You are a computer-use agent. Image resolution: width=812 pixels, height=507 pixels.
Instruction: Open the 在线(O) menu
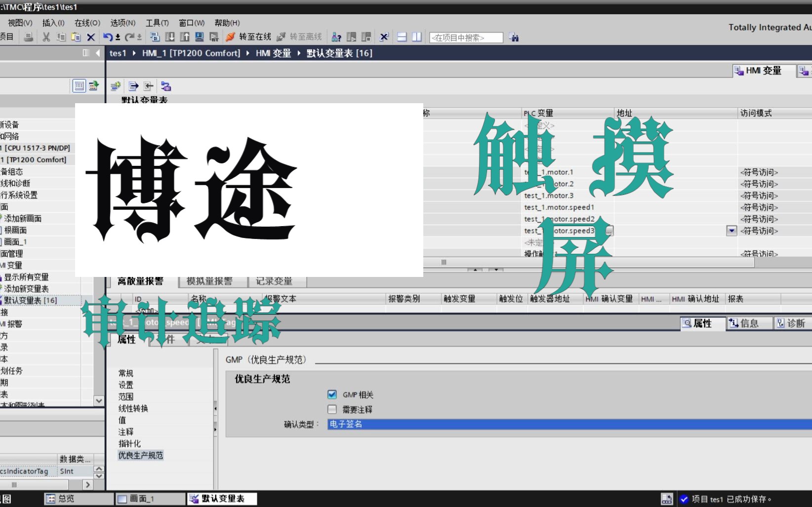[x=87, y=23]
